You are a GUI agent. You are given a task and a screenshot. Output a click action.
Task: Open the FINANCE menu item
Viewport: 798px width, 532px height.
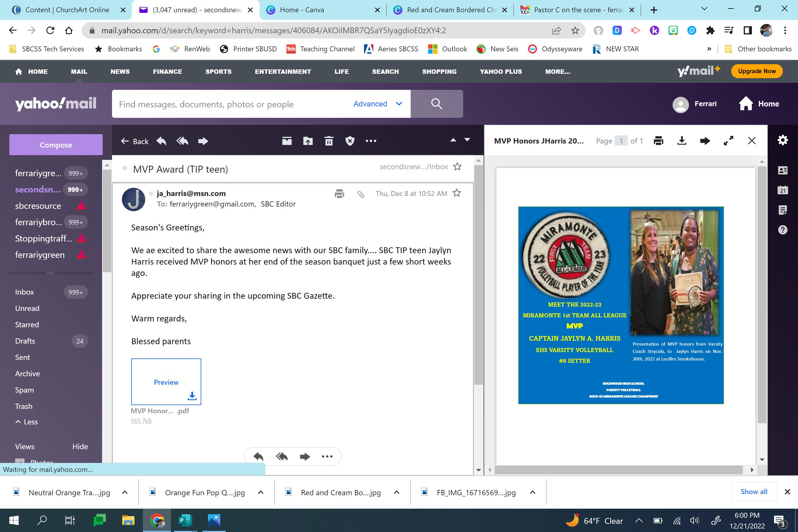click(167, 71)
